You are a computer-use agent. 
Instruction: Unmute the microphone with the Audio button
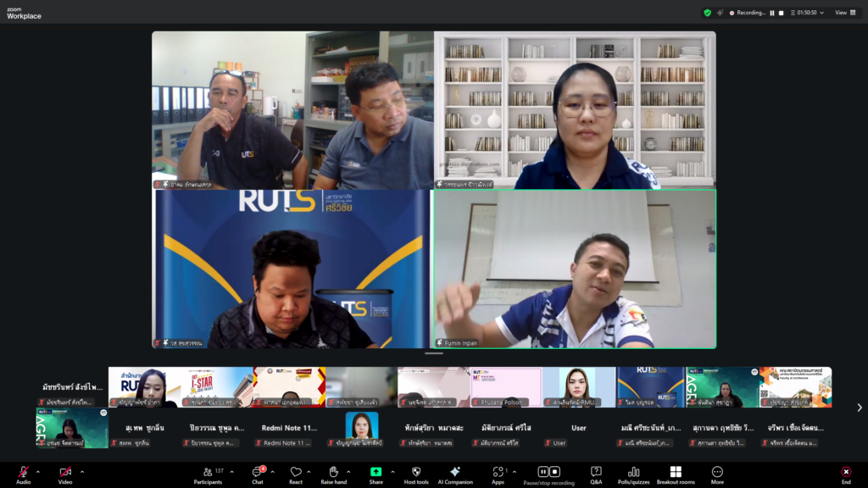23,473
